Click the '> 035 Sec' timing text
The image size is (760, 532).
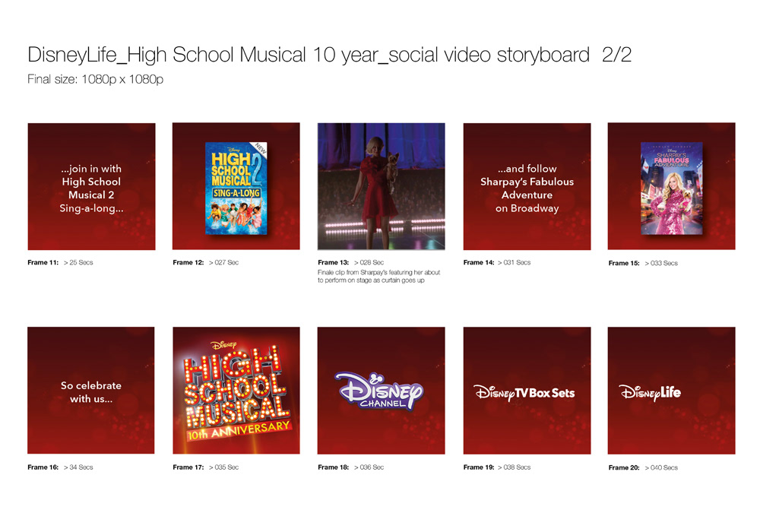point(223,467)
